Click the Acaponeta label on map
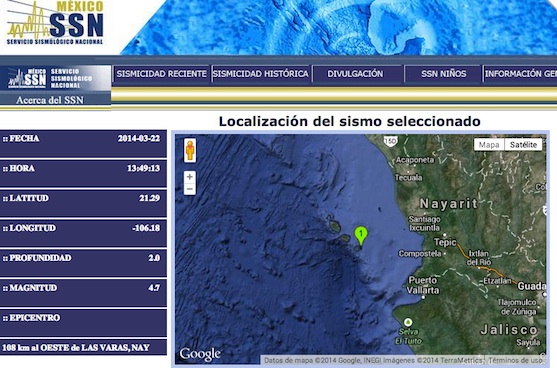Image resolution: width=557 pixels, height=368 pixels. click(415, 160)
